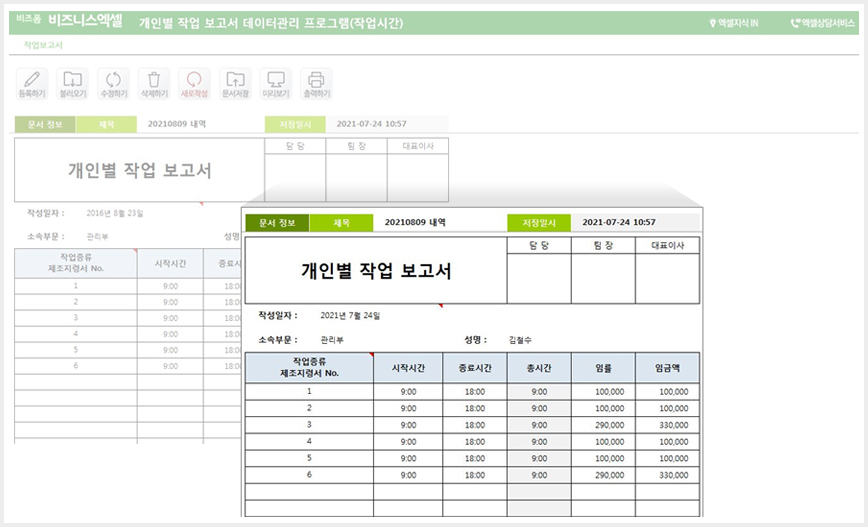Screen dimensions: 868x527
Task: Click 시작시간 header in background sheet
Action: click(x=170, y=264)
